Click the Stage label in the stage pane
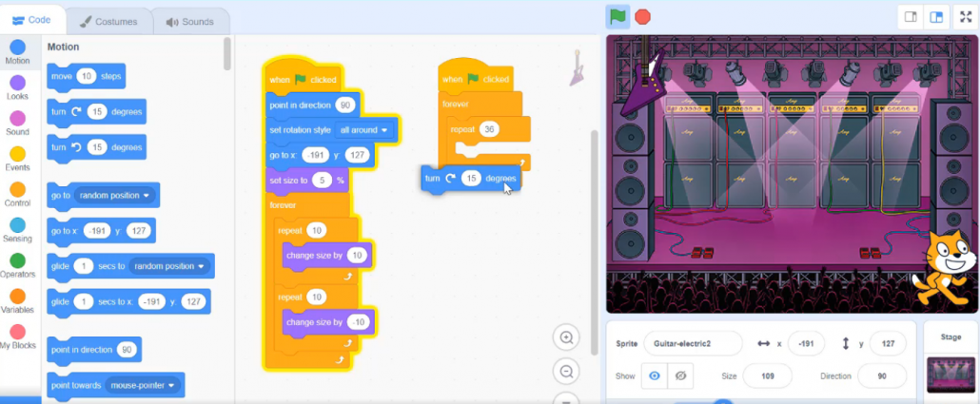The image size is (980, 404). [951, 337]
